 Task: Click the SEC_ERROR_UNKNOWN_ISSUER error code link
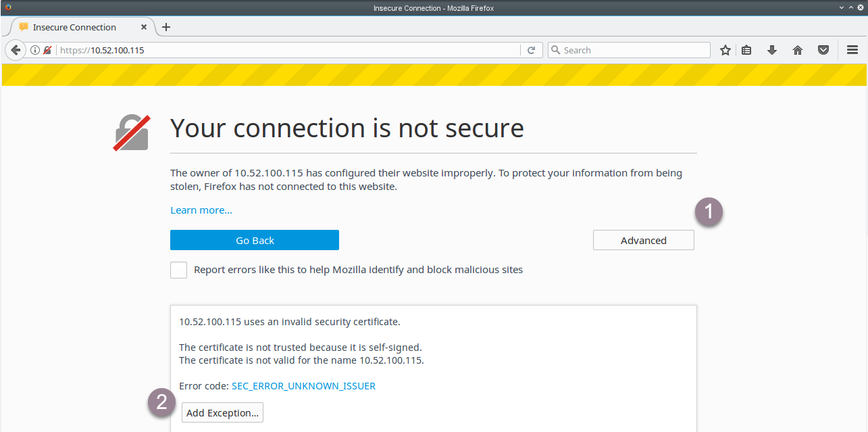click(x=303, y=385)
